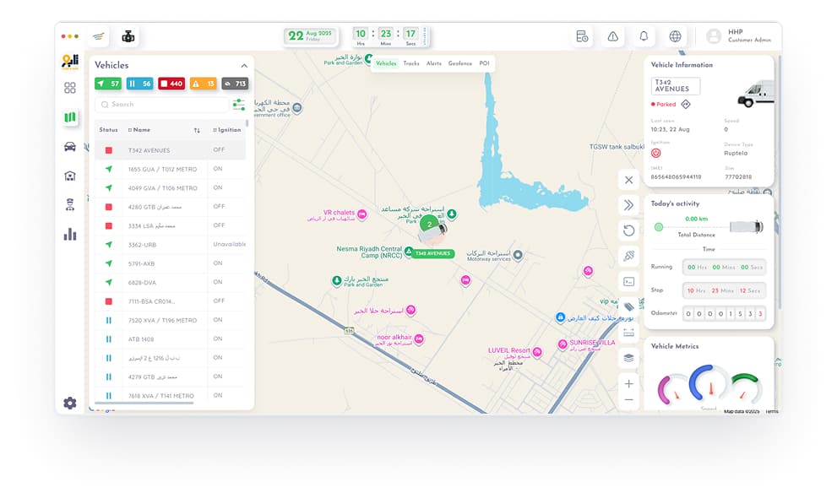Refresh the map using the reload icon

pos(628,230)
